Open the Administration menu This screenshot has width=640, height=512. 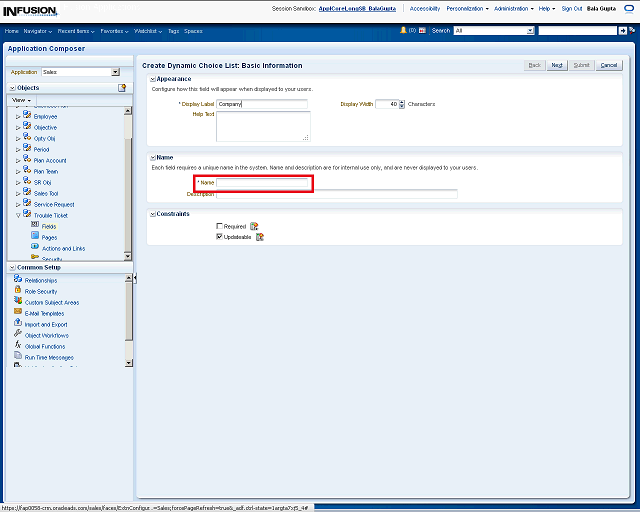(514, 8)
